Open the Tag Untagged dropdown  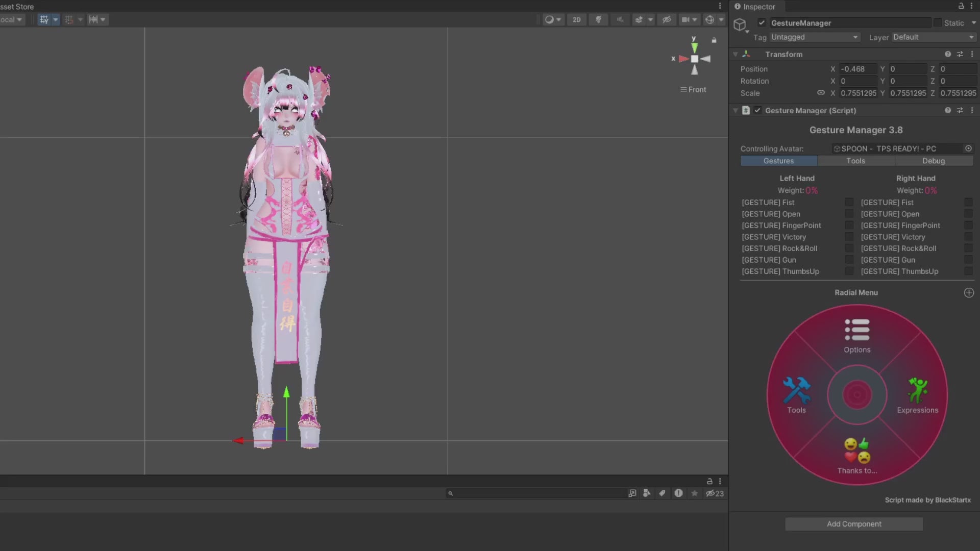coord(814,37)
